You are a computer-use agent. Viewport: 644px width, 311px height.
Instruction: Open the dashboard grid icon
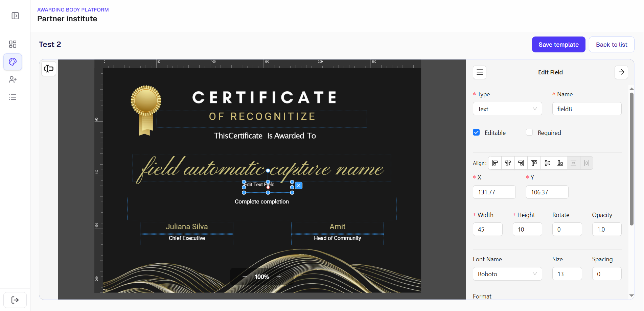[x=13, y=44]
